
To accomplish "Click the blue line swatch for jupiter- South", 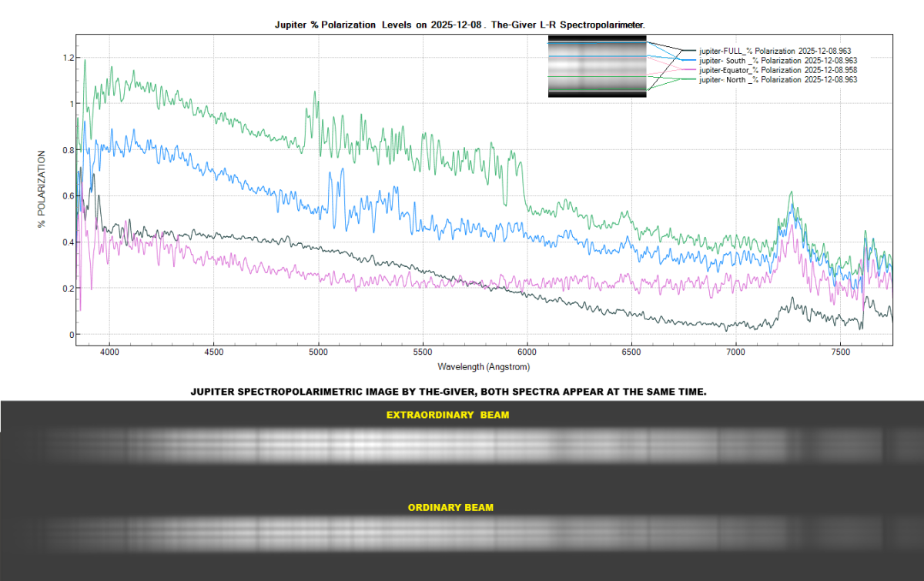I will pyautogui.click(x=687, y=60).
